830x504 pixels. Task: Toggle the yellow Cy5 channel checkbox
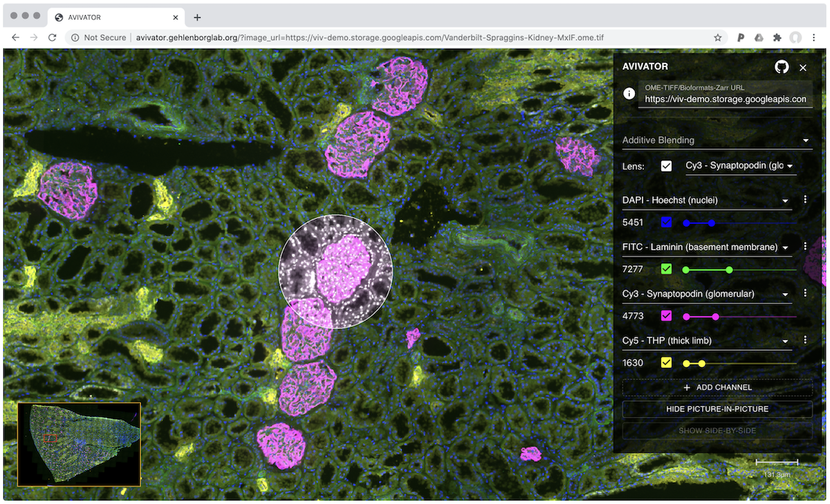pos(666,363)
